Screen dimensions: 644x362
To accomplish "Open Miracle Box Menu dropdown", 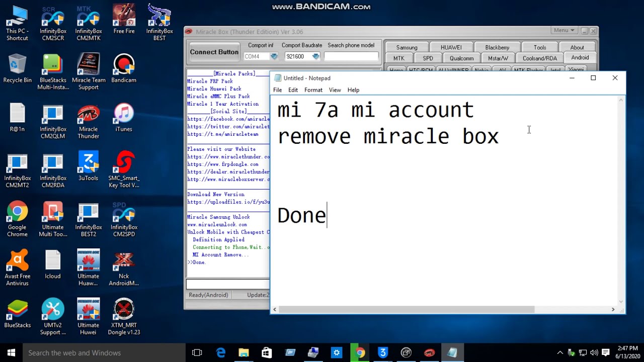I will click(564, 31).
